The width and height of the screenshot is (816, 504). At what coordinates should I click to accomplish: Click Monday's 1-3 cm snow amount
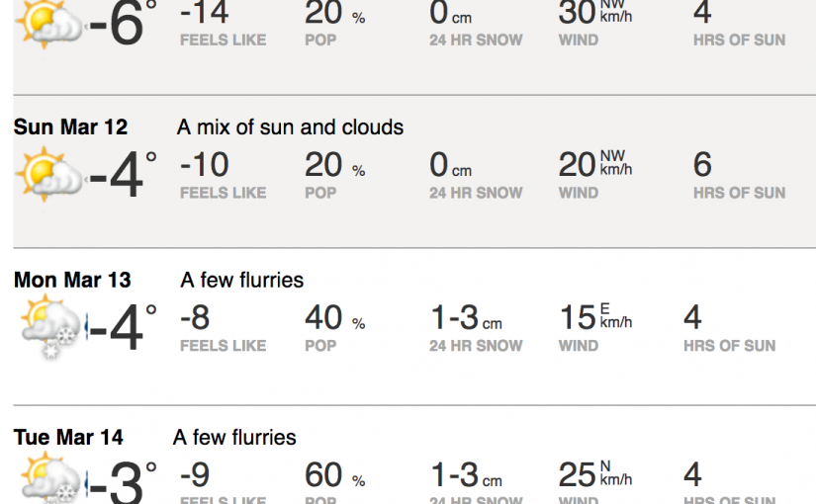(x=466, y=318)
